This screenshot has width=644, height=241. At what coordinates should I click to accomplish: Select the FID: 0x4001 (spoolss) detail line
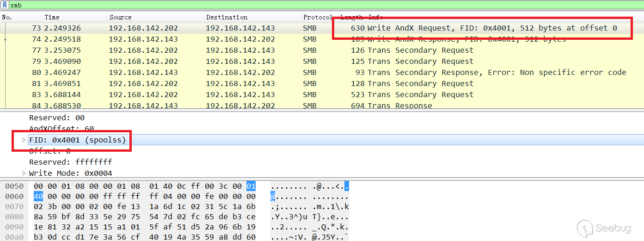tap(77, 140)
